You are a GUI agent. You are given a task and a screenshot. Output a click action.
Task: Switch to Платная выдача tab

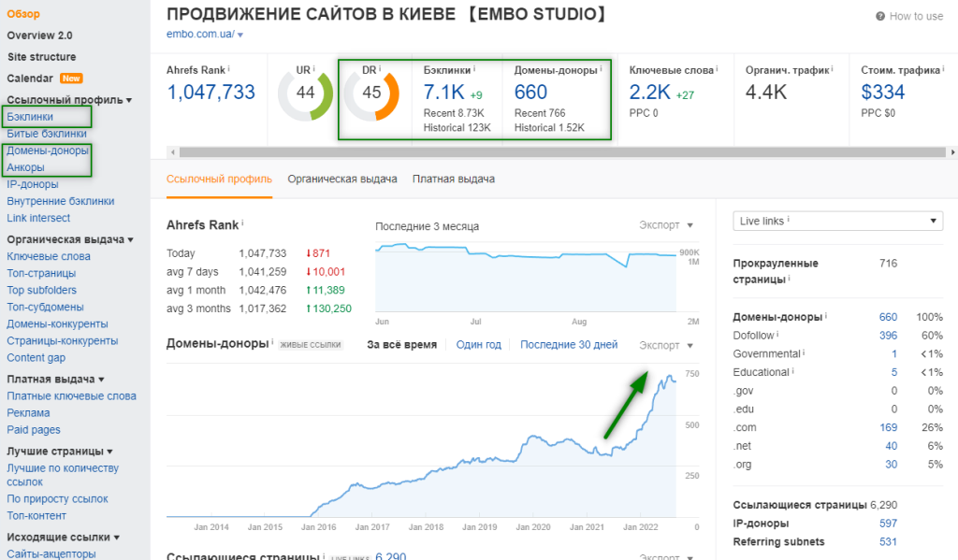[454, 179]
